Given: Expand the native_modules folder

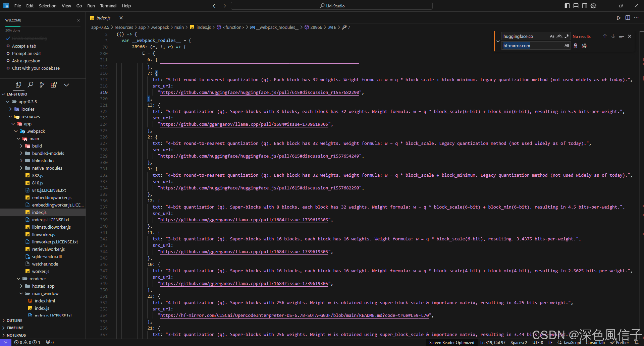Looking at the screenshot, I should pos(47,168).
